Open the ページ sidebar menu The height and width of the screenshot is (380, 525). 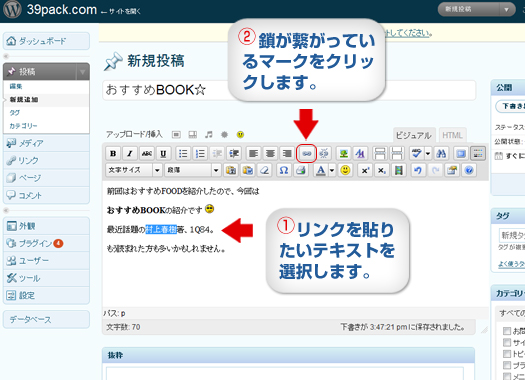tap(46, 178)
